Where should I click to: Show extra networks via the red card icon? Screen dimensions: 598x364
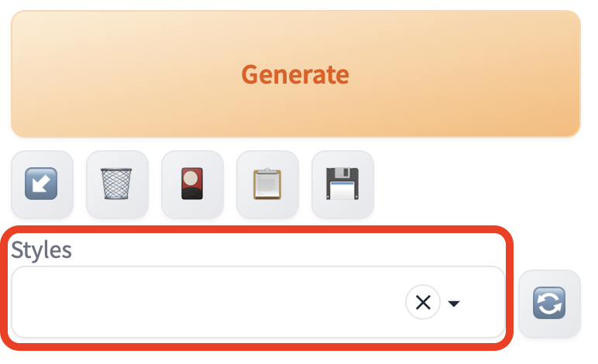(192, 184)
